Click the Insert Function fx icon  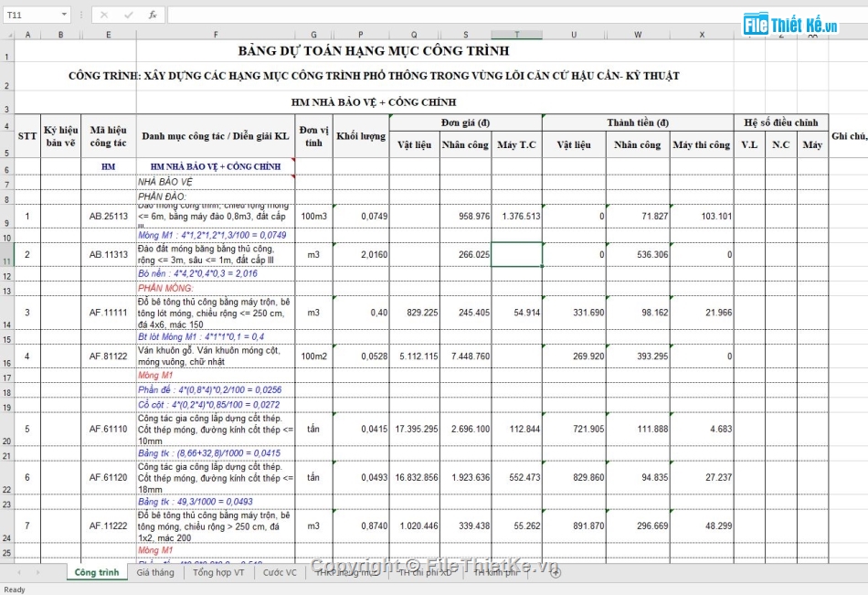153,15
